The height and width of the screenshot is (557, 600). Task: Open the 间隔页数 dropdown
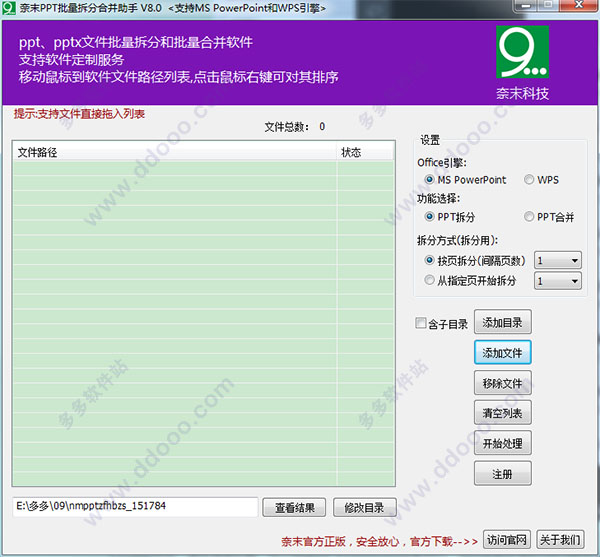pos(558,261)
